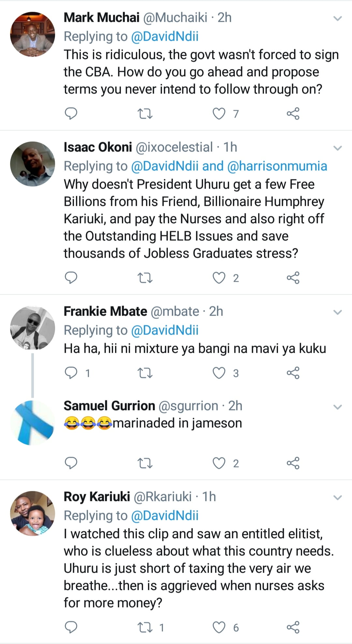The height and width of the screenshot is (644, 352).
Task: Retweet Roy Kariuki's tweet
Action: pyautogui.click(x=145, y=627)
